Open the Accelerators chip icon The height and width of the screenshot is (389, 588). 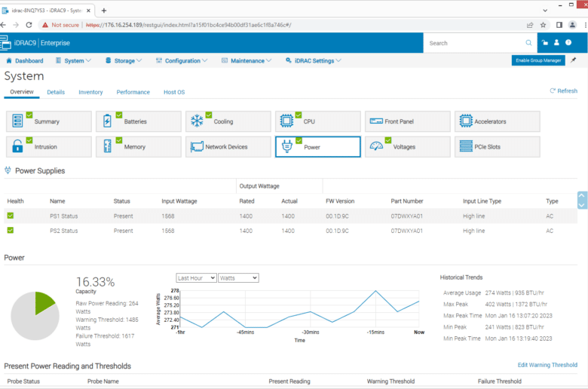[x=466, y=121]
